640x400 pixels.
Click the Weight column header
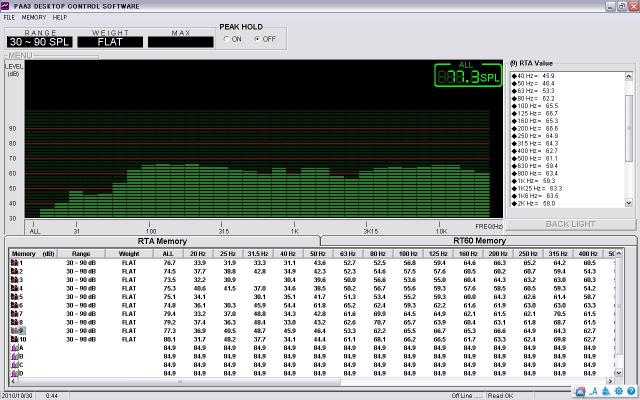tap(129, 254)
